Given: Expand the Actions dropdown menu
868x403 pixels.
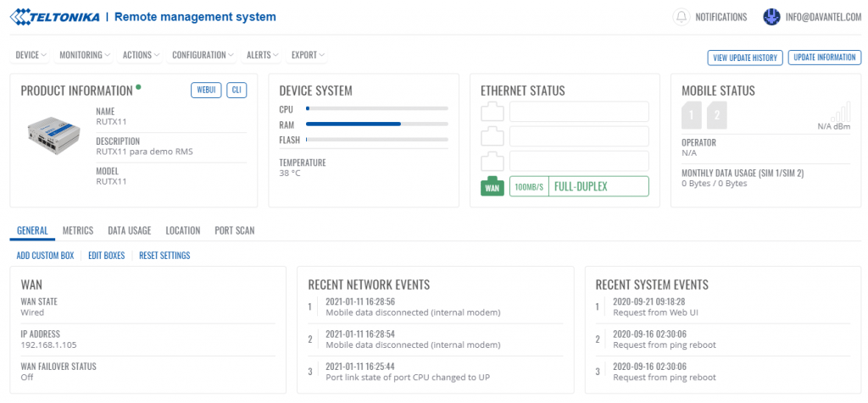Looking at the screenshot, I should [x=142, y=55].
